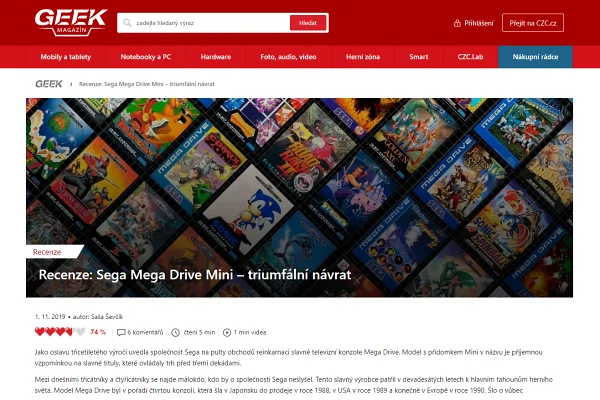This screenshot has height=400, width=600.
Task: Open the Hardware menu item
Action: coord(216,57)
